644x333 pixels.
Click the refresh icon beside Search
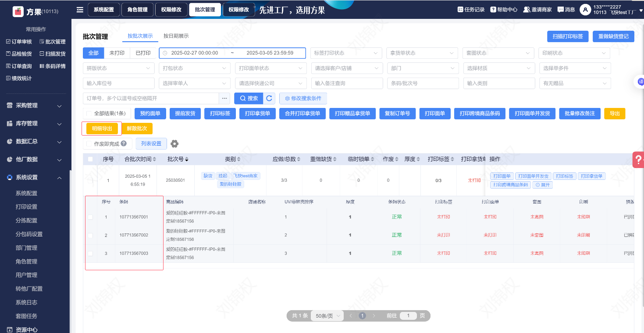coord(270,98)
